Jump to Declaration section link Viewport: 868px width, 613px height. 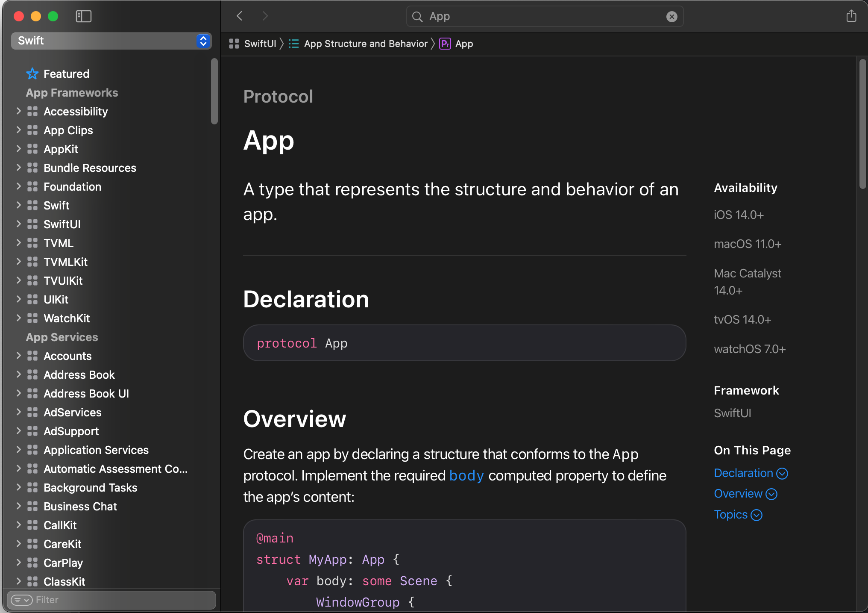(743, 473)
